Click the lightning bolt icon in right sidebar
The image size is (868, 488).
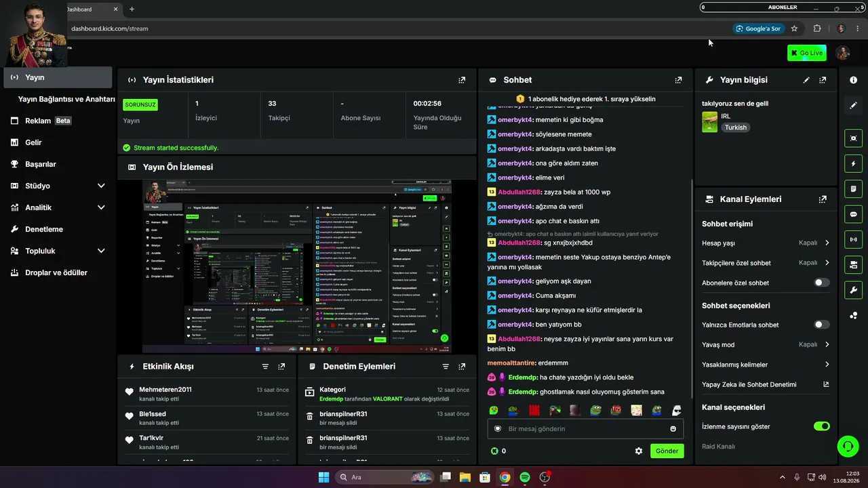853,163
